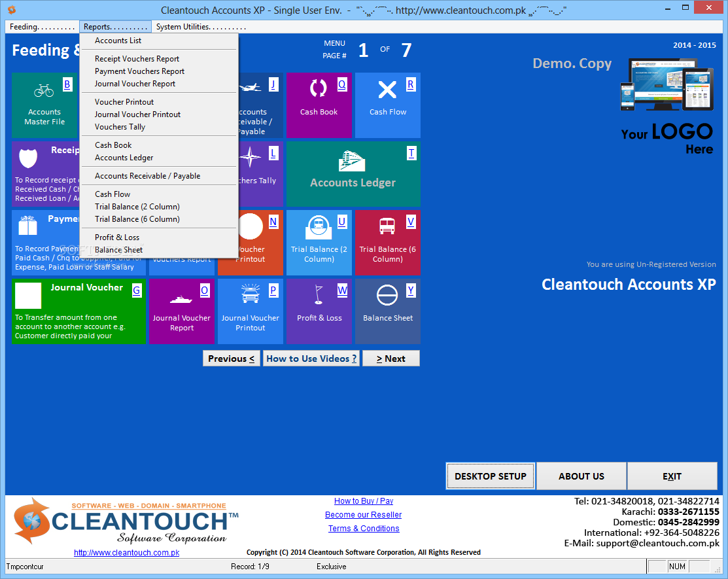Viewport: 728px width, 579px height.
Task: Click shortcut letter B on Accounts Master File
Action: 67,84
